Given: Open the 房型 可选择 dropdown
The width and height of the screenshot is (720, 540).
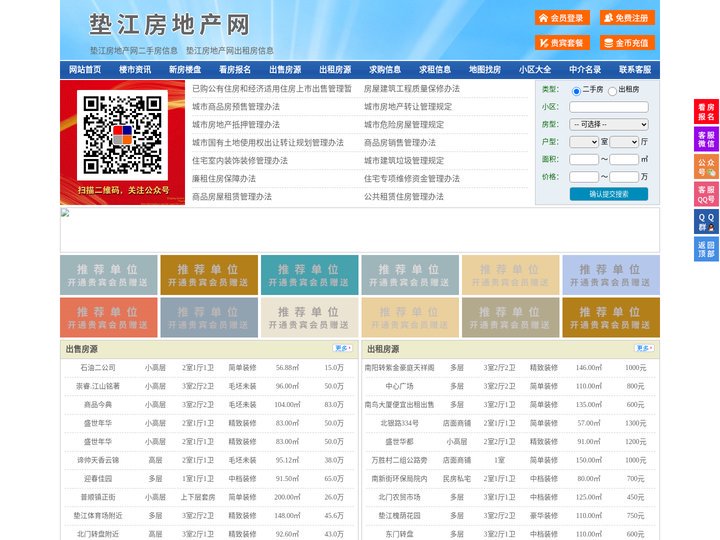Looking at the screenshot, I should click(609, 124).
